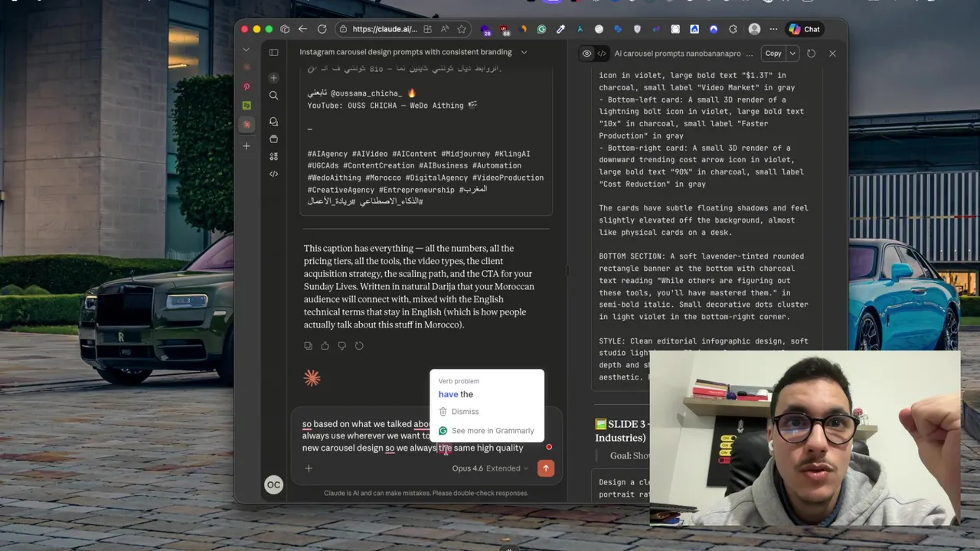Add attachment with plus in composer
The width and height of the screenshot is (980, 551).
pyautogui.click(x=309, y=468)
